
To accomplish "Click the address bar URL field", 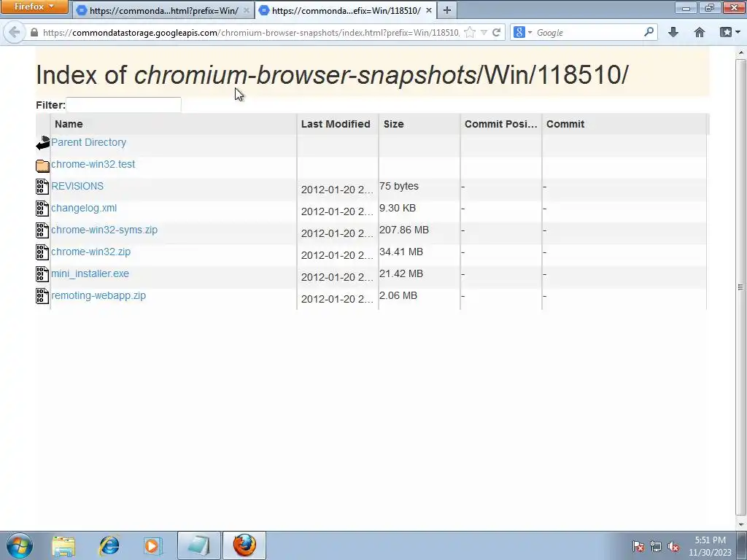I will pyautogui.click(x=251, y=32).
